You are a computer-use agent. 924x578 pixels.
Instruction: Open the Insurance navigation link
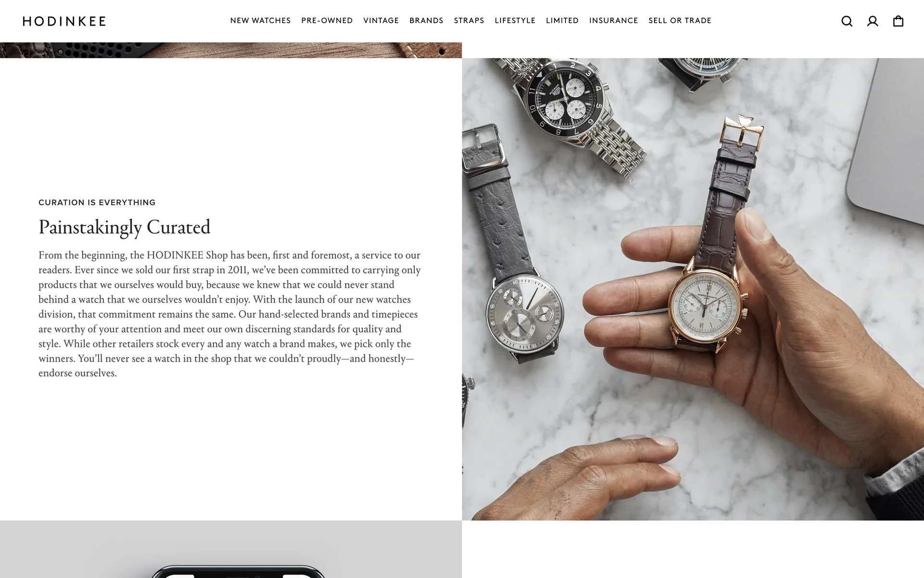pos(614,21)
